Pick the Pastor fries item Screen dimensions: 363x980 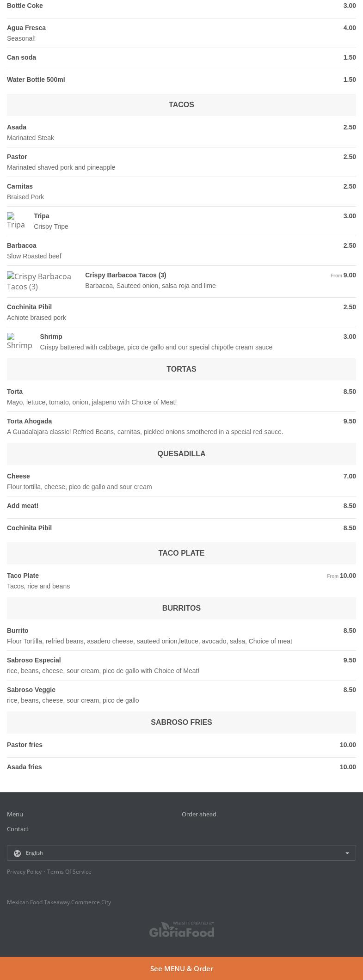click(x=181, y=745)
